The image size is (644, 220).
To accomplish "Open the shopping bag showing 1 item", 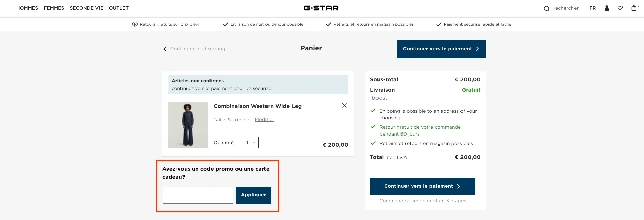I will (635, 8).
